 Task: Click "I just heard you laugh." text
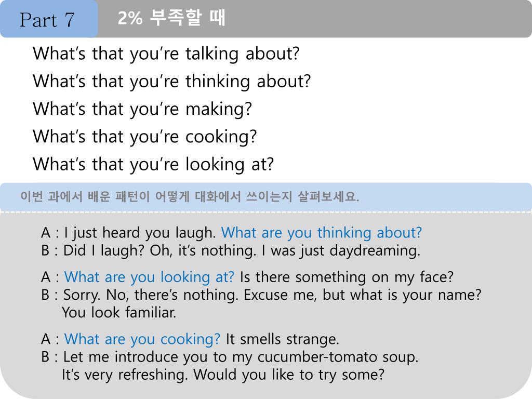[x=140, y=232]
